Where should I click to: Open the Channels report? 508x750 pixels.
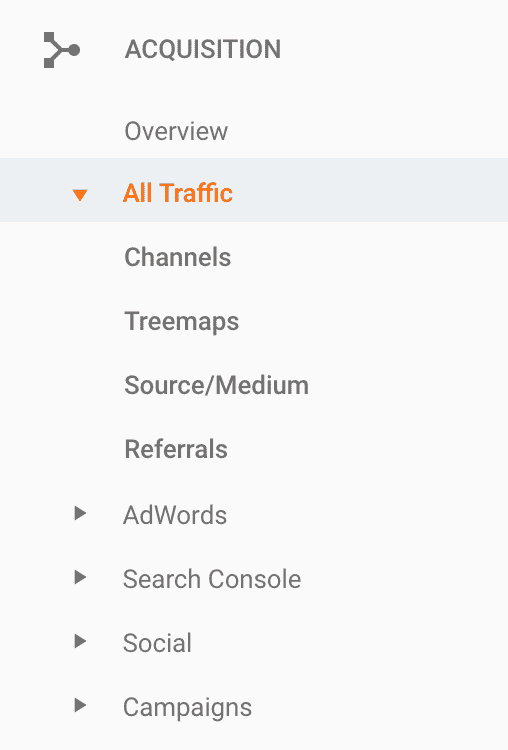pos(178,257)
